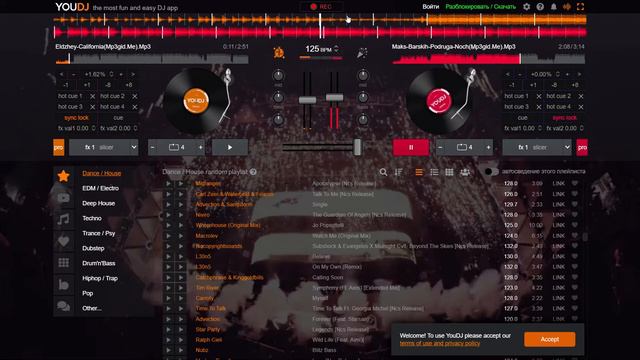Viewport: 640px width, 360px height.
Task: Open the Trance / Psy genre
Action: [x=98, y=233]
